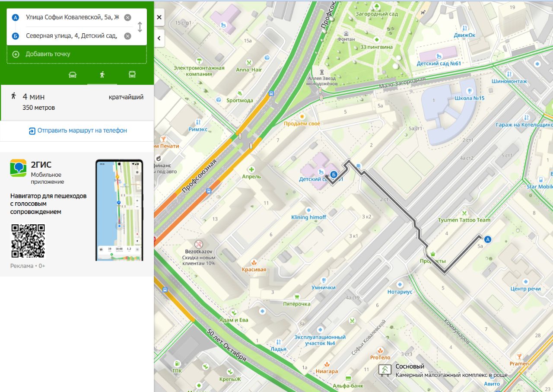Switch to the car route tab
The image size is (553, 392).
point(73,75)
